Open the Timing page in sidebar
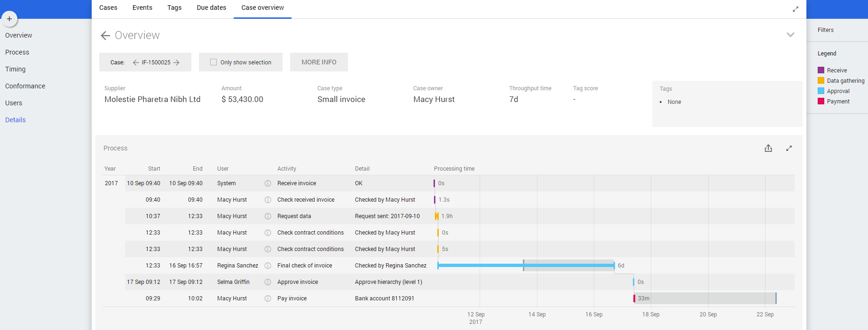The width and height of the screenshot is (868, 330). (16, 69)
